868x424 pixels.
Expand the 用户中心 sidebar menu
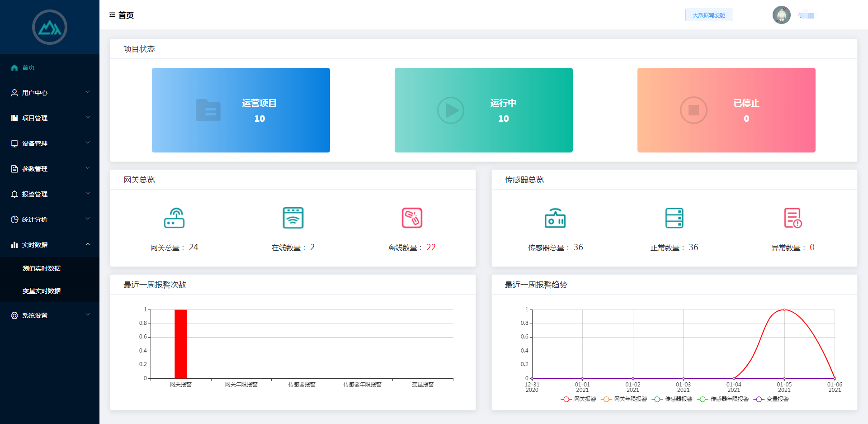50,93
